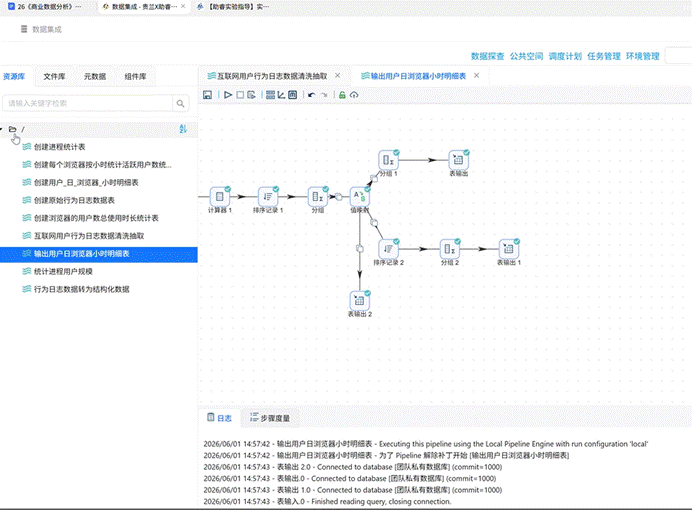The image size is (692, 510).
Task: Switch to the 文件库 tab
Action: [54, 76]
